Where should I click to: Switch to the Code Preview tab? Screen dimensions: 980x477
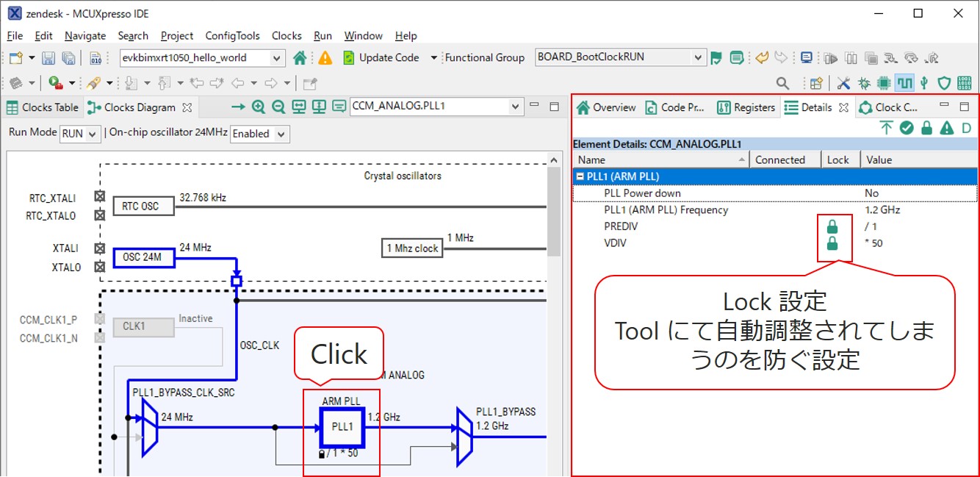675,107
